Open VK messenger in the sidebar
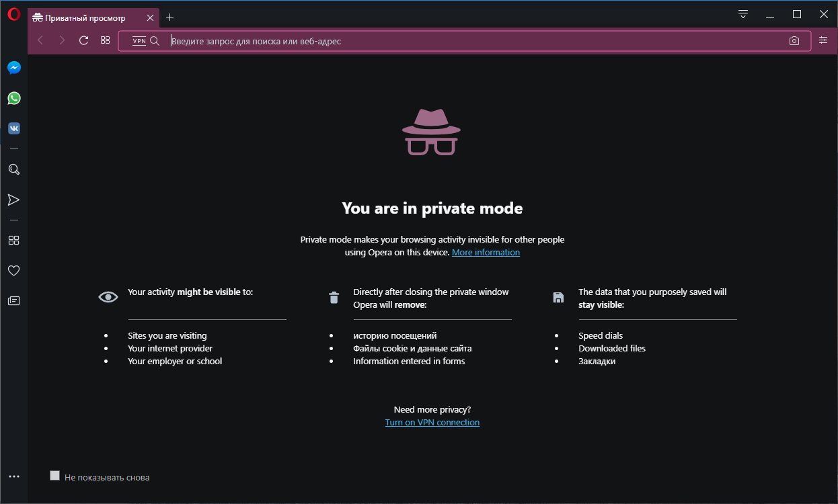Image resolution: width=838 pixels, height=504 pixels. 14,128
